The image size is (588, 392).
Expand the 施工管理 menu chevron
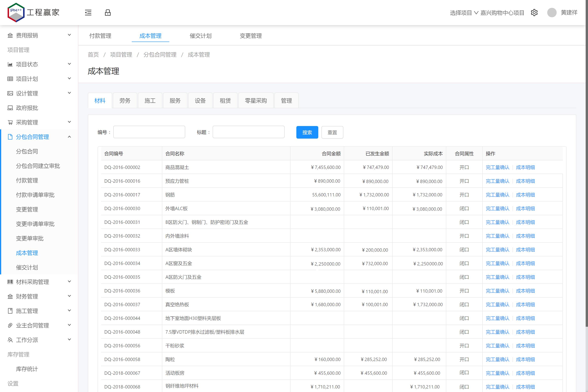coord(70,310)
